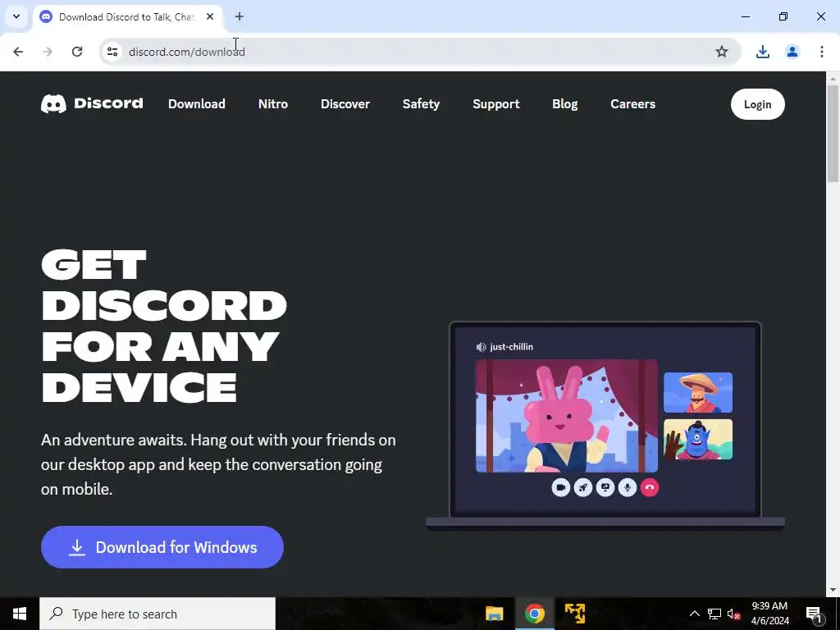Open Safety in Discord navbar
Viewport: 840px width, 630px height.
421,104
